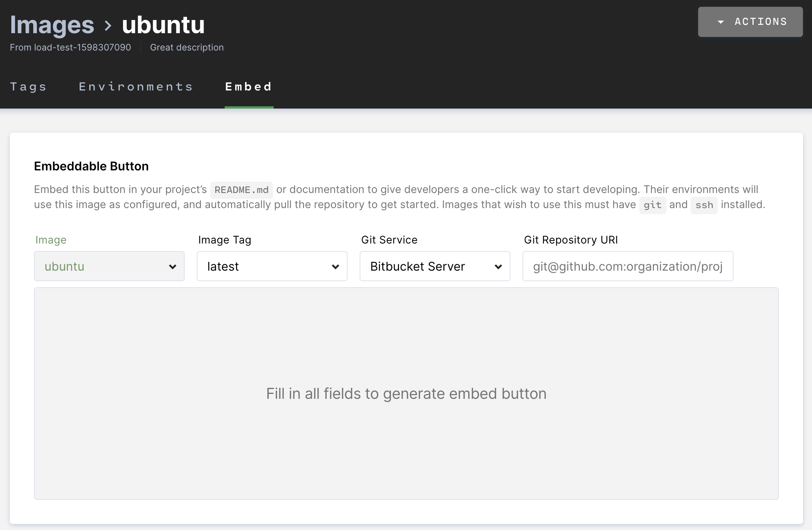Select the Embed tab

[x=248, y=87]
